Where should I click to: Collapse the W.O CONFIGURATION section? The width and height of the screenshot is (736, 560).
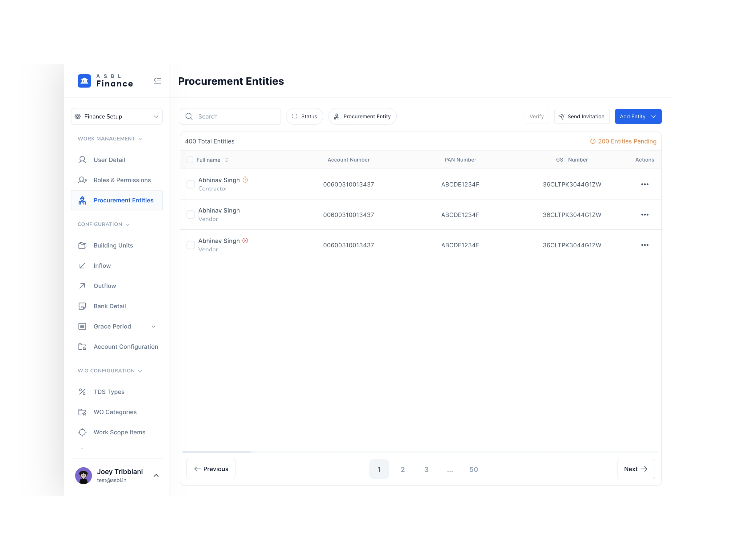pos(140,371)
